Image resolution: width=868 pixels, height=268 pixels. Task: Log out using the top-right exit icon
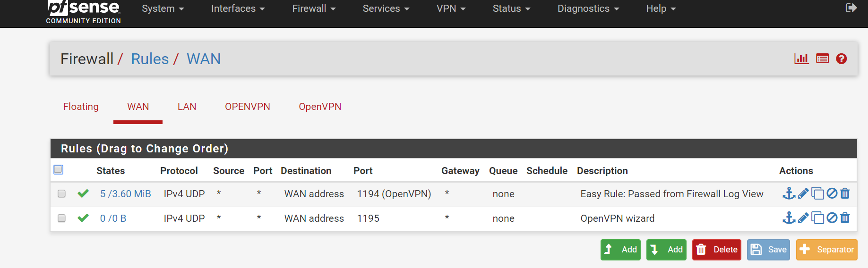[851, 8]
